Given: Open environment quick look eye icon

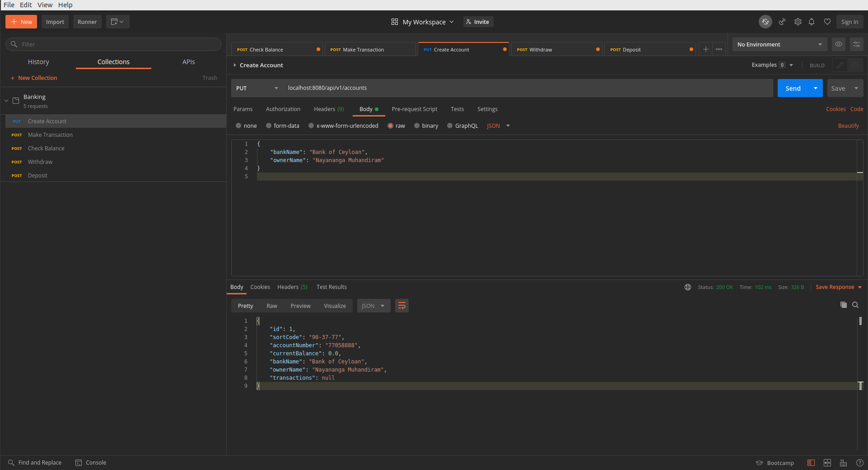Looking at the screenshot, I should 839,44.
